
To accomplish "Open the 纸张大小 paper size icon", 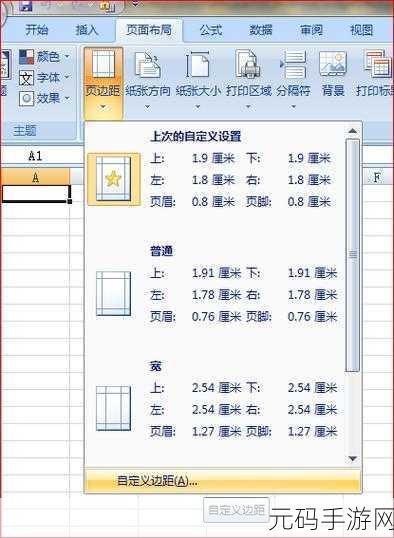I will click(x=198, y=65).
